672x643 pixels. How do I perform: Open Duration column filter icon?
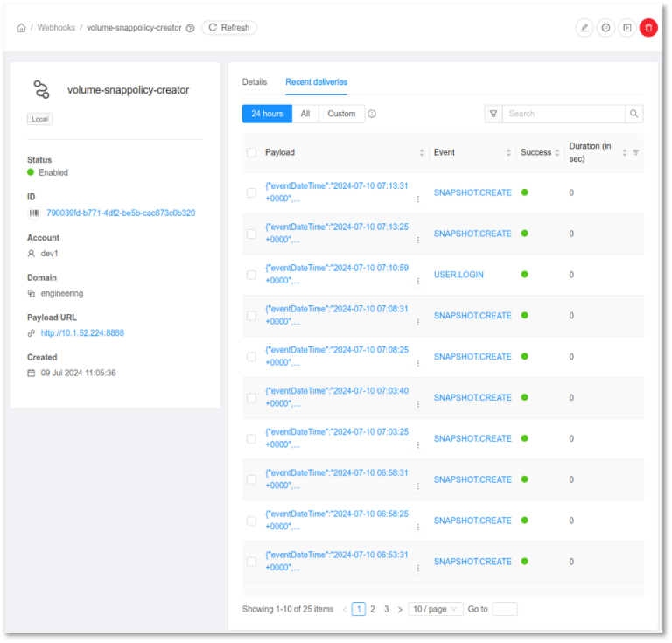tap(636, 153)
